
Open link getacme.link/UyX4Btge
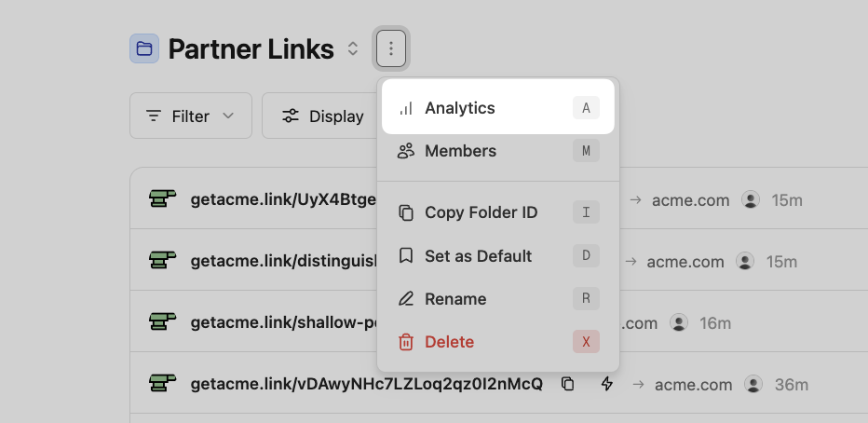[283, 200]
